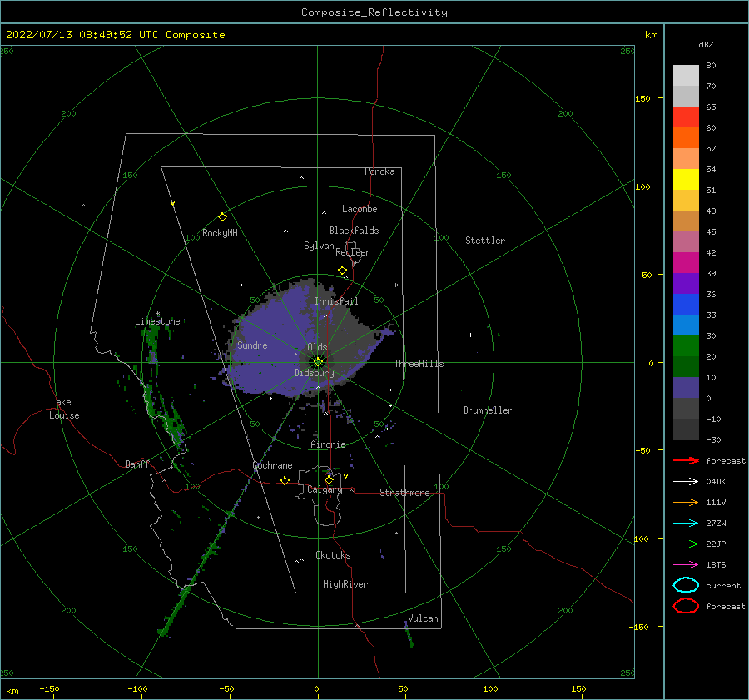
Task: Click the yellow diamond marker beside RockyMH
Action: click(222, 217)
